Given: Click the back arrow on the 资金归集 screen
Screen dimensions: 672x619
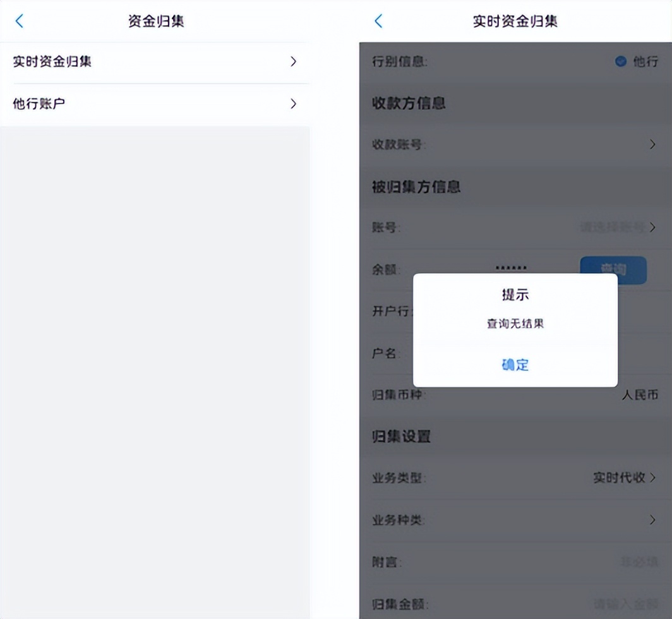Looking at the screenshot, I should 18,21.
